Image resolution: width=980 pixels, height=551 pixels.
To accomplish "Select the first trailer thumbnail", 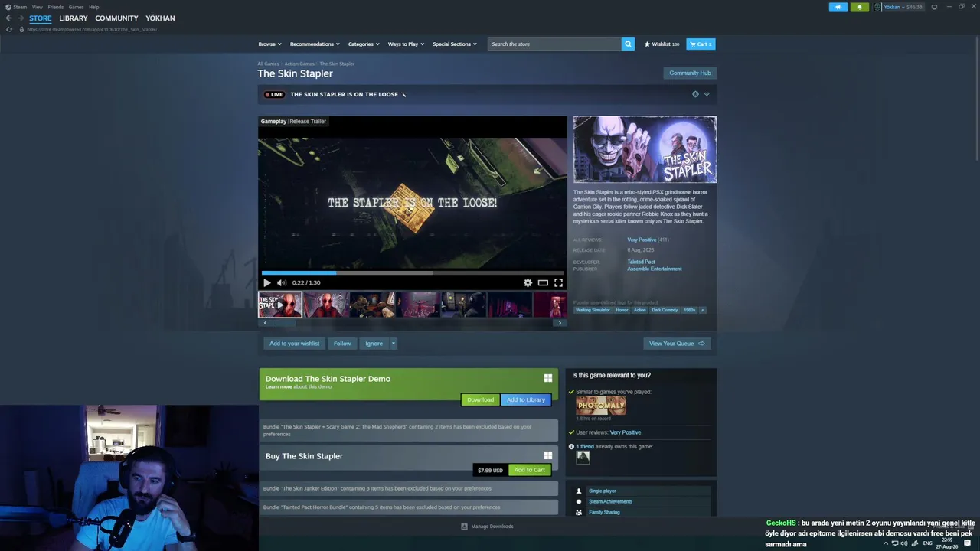I will [x=280, y=305].
